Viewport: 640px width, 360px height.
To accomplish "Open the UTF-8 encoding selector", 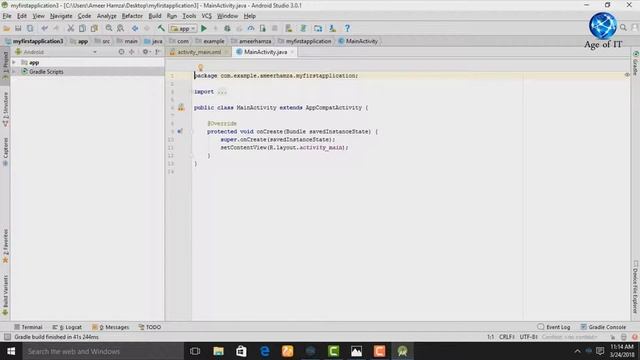I will 529,337.
